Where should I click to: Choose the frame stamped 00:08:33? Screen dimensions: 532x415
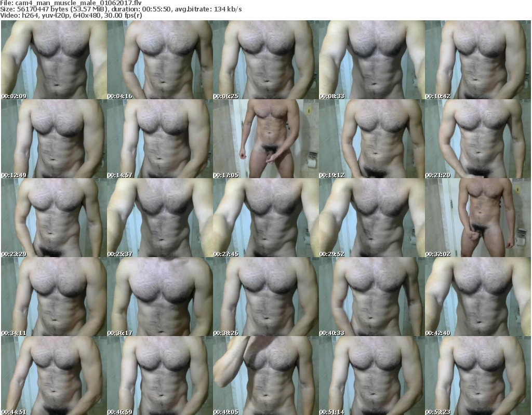[371, 60]
